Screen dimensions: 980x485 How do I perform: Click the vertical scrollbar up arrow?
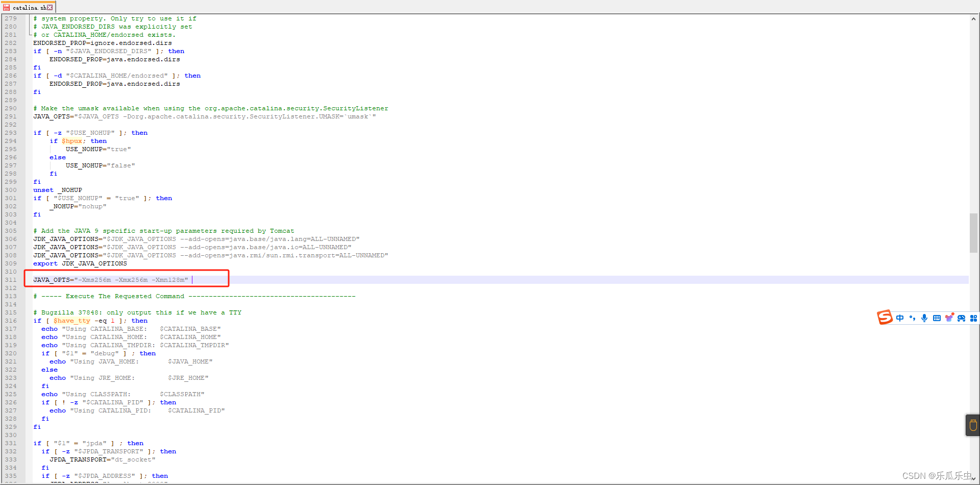974,19
